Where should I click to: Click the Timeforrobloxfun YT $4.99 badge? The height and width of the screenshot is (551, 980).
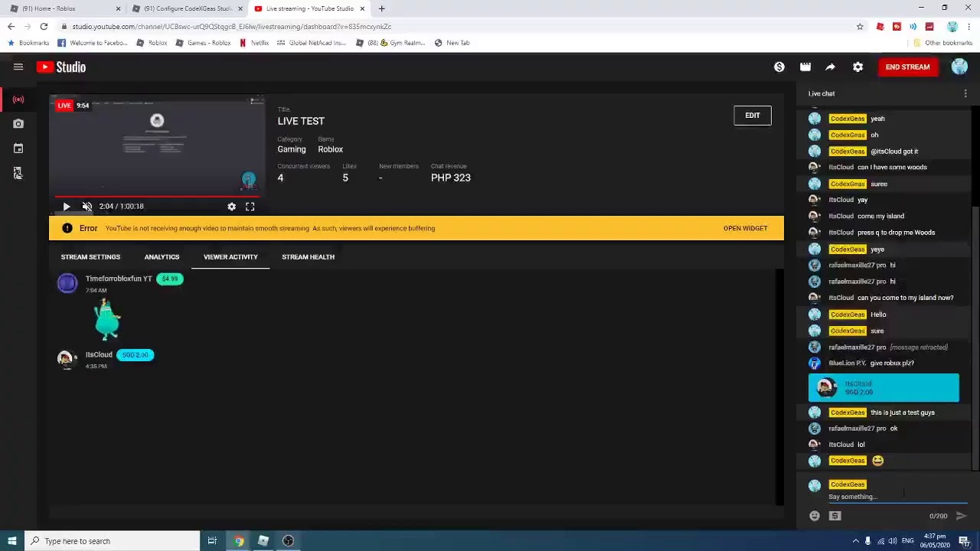pos(170,279)
